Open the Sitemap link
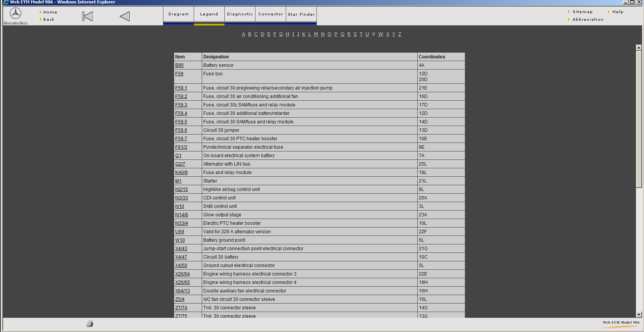 pyautogui.click(x=582, y=12)
